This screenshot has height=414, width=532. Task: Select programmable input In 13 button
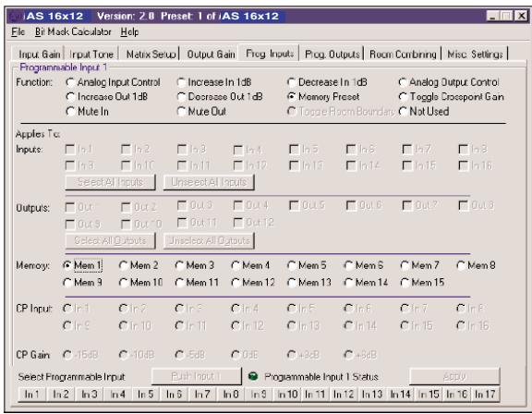[372, 394]
